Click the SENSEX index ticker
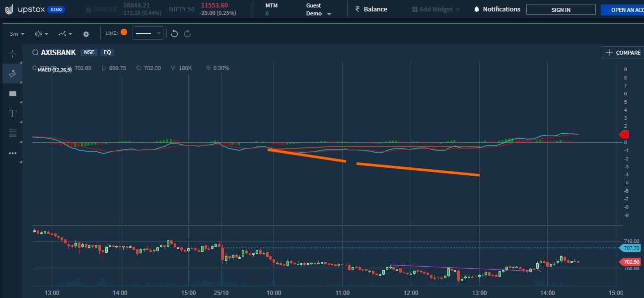Screen dimensions: 644x298 tap(123, 9)
